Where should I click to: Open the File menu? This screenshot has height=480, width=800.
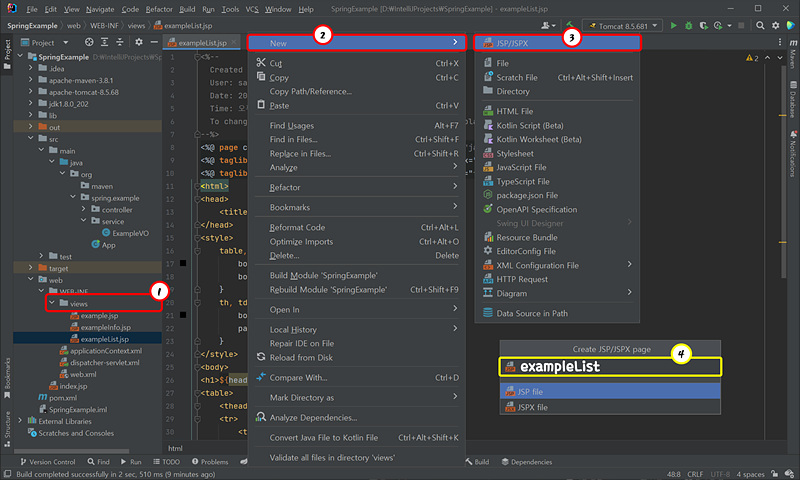click(x=32, y=9)
